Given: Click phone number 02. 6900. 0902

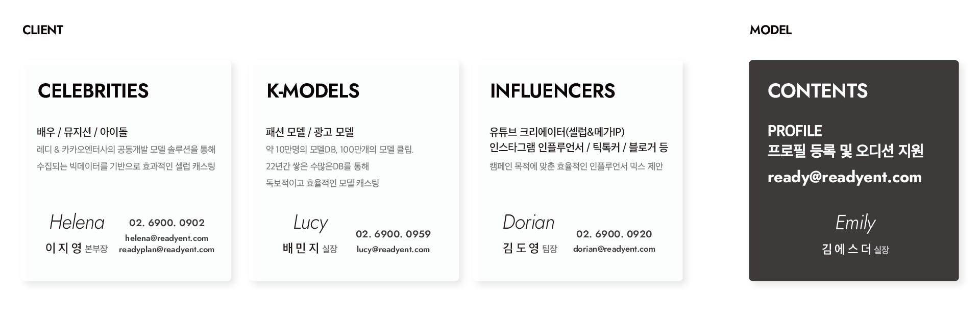Looking at the screenshot, I should [x=167, y=223].
